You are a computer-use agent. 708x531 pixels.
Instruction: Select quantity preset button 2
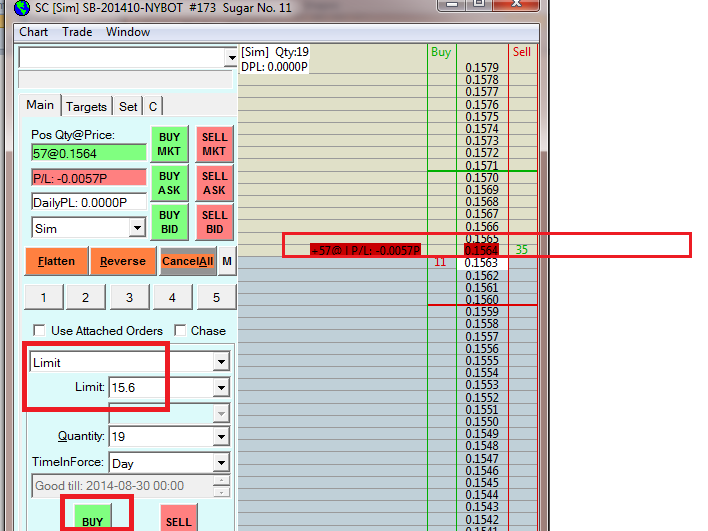(x=85, y=297)
